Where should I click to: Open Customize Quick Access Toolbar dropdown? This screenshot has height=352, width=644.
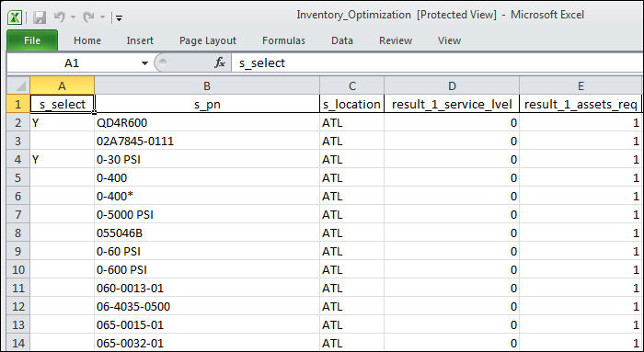coord(119,17)
